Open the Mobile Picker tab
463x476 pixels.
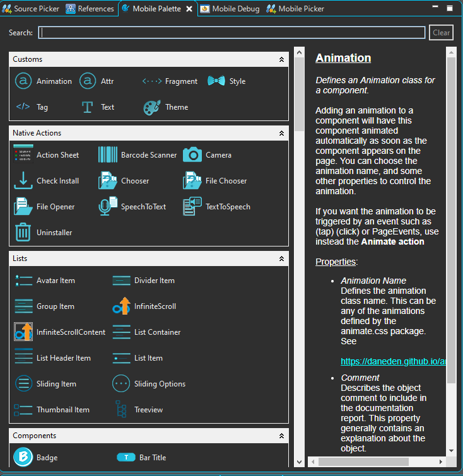tap(295, 9)
